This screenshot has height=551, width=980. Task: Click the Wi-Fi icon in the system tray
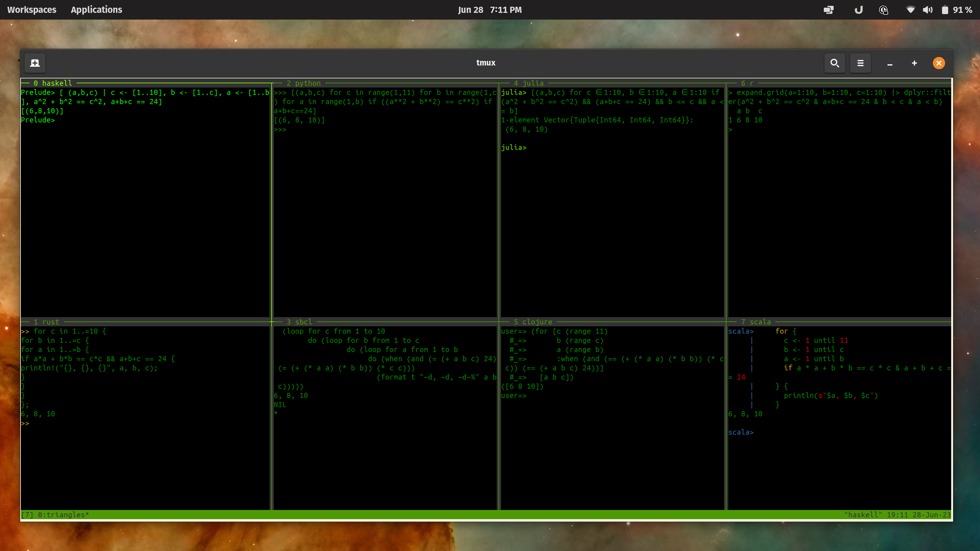coord(910,10)
